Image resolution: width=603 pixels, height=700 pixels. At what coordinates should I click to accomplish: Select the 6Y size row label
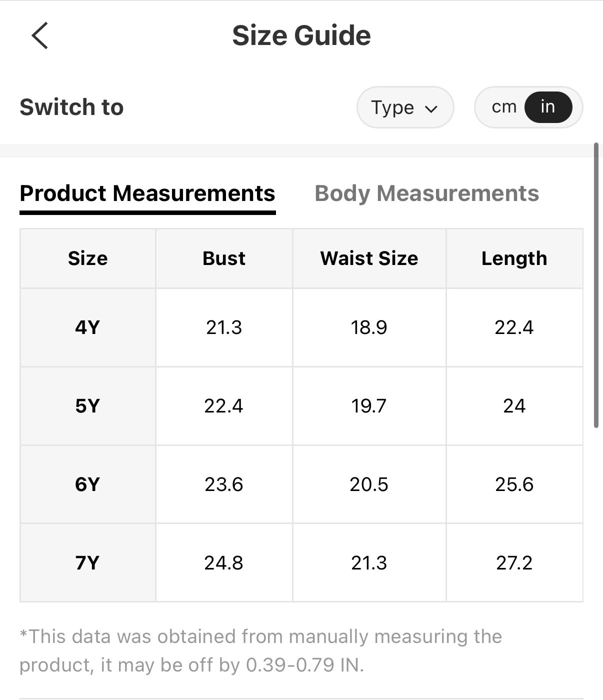coord(88,484)
